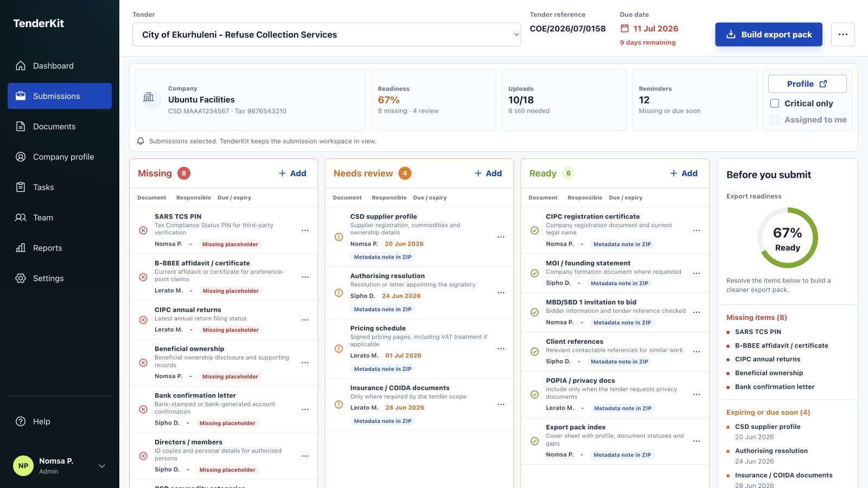Click missing status icon for CIPC annual returns
Viewport: 868px width, 488px height.
(143, 320)
